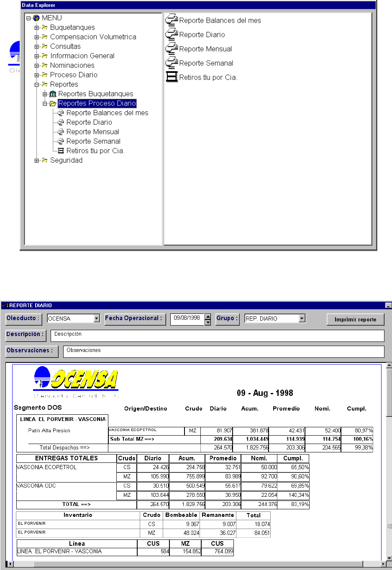Open the Grupo REP. DIARIO dropdown
The width and height of the screenshot is (392, 570).
tap(302, 318)
